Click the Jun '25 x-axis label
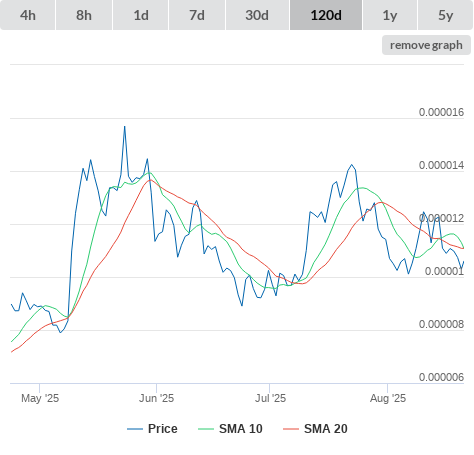Viewport: 474px width, 455px height. [x=156, y=398]
